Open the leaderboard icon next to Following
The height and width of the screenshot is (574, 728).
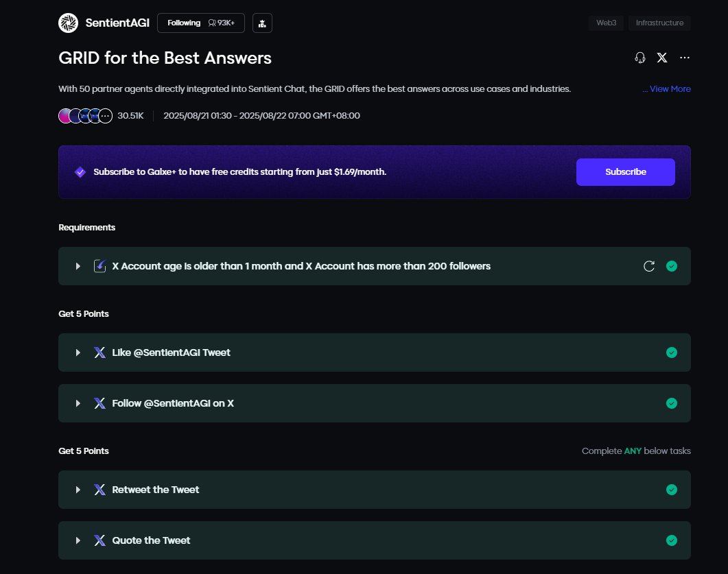point(262,23)
